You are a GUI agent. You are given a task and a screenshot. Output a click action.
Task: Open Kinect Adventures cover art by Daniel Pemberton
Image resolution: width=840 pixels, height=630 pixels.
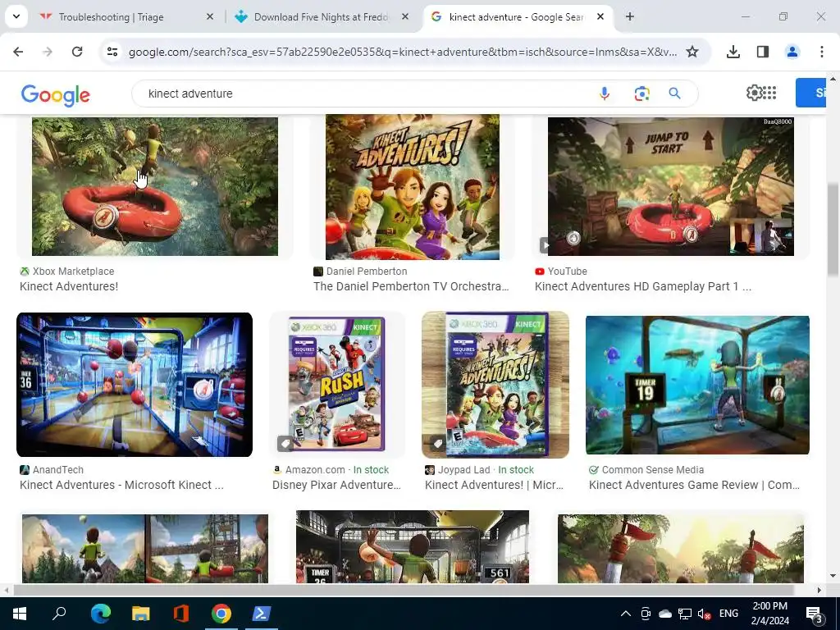tap(413, 187)
